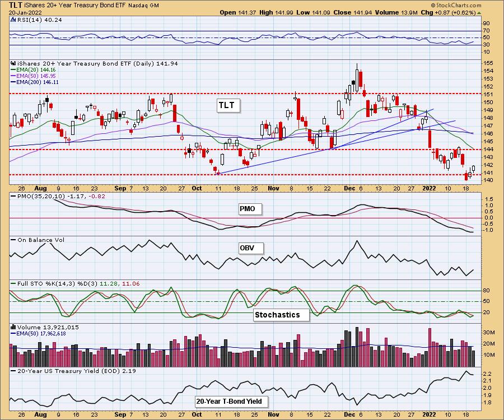Click the 80 level on Stochastics axis

pyautogui.click(x=487, y=291)
